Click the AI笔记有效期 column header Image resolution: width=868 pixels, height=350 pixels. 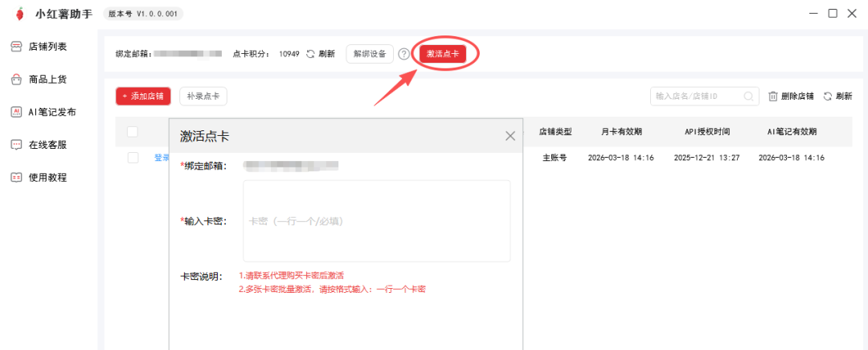pos(792,132)
